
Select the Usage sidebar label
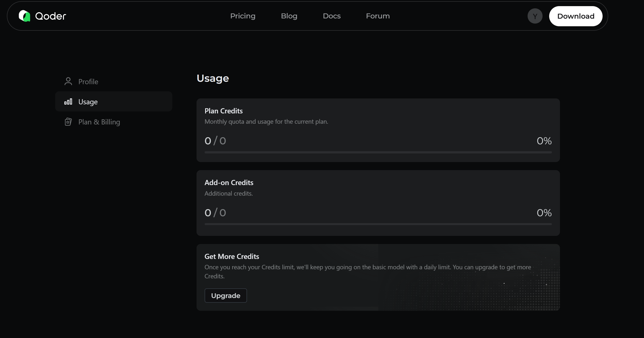click(88, 102)
